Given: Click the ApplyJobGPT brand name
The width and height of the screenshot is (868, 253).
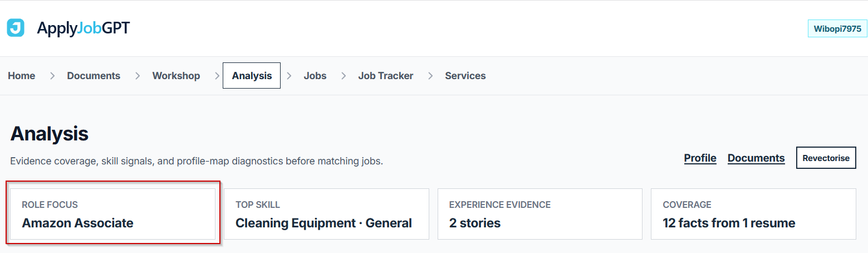Looking at the screenshot, I should pos(83,28).
